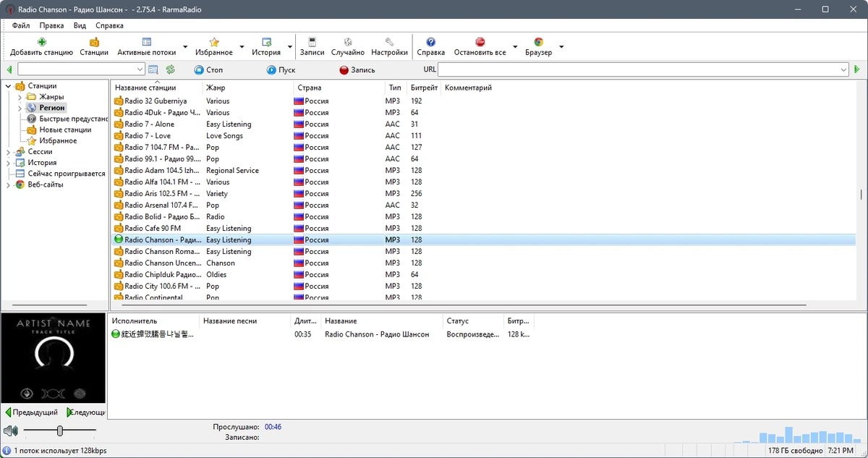This screenshot has height=458, width=868.
Task: Open Настройки wrench icon
Action: [389, 42]
